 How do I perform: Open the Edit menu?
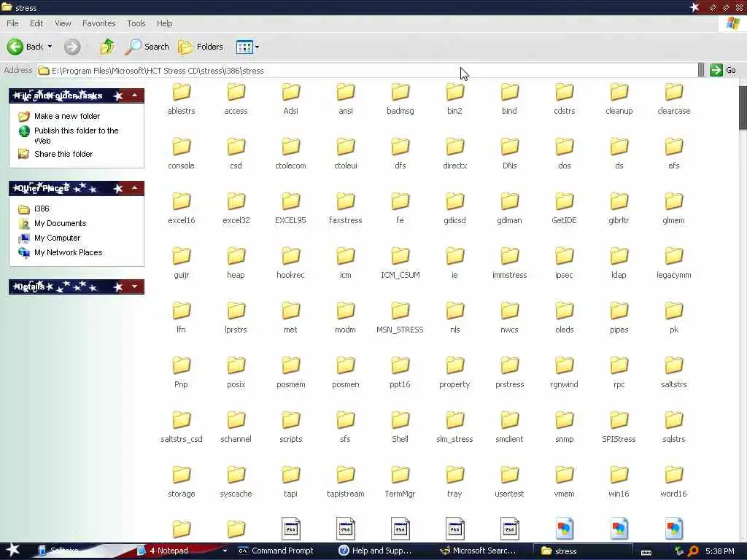point(36,23)
